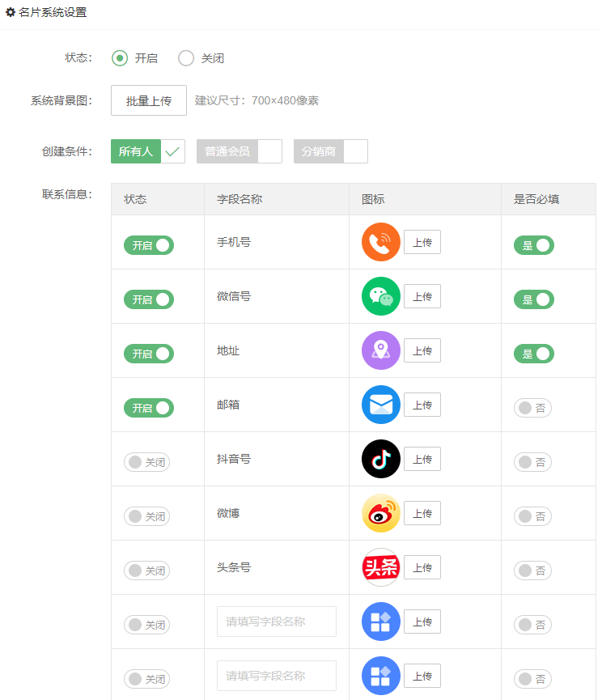The image size is (602, 700).
Task: Click 建议尺寸：700×480像素 hint text
Action: tap(256, 100)
